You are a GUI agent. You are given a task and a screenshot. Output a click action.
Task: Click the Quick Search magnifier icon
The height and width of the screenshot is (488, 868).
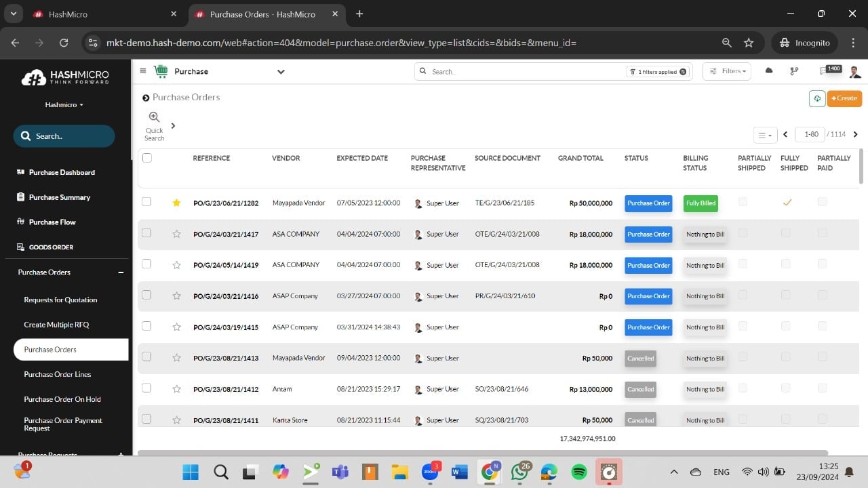point(154,117)
